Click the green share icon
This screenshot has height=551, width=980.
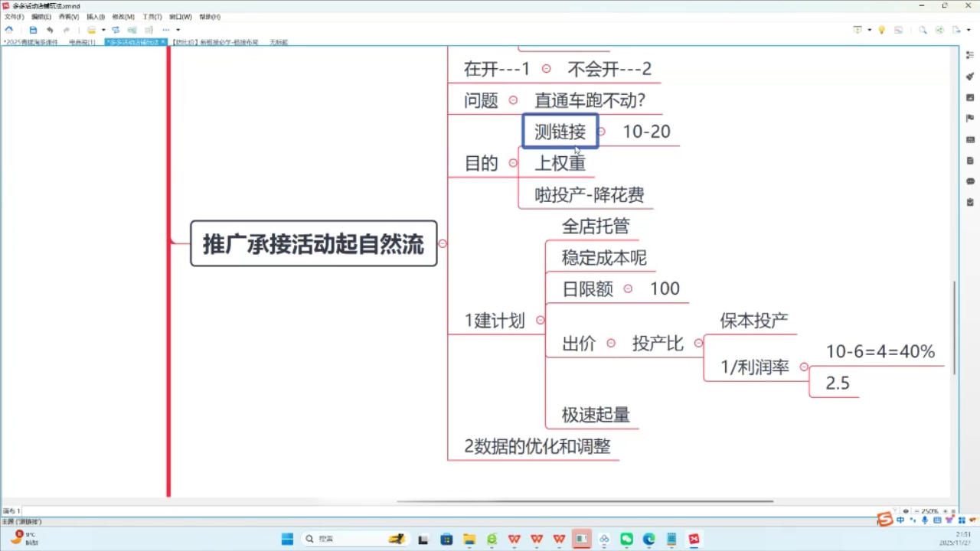(939, 30)
